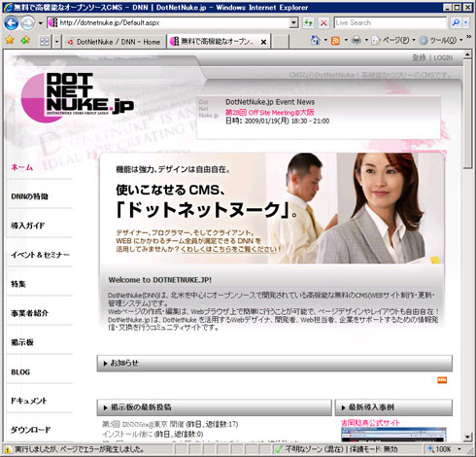Open the zoom level dropdown arrow
Screen dimensions: 476x457
pyautogui.click(x=459, y=449)
